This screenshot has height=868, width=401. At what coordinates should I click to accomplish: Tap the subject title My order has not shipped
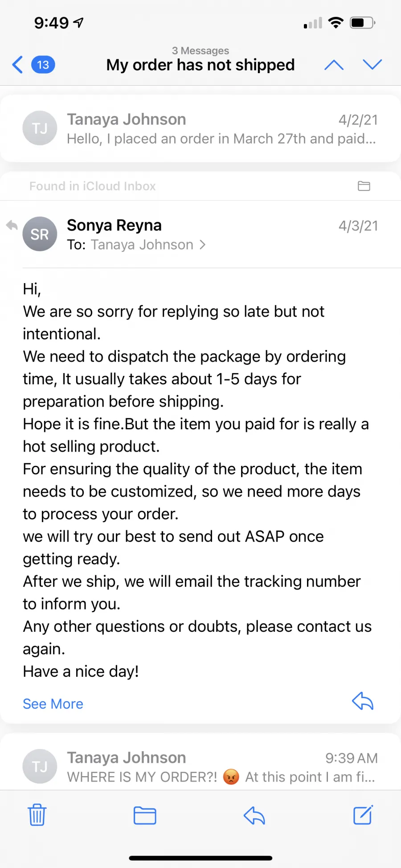click(200, 65)
